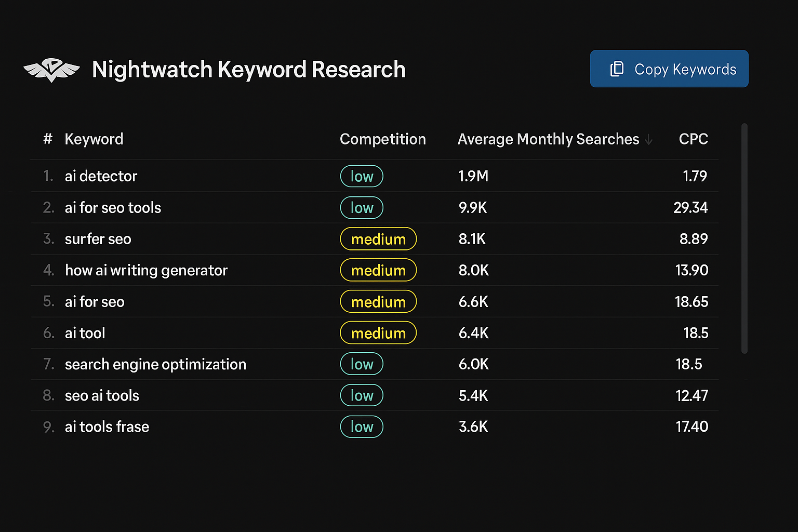Screen dimensions: 798x532
Task: Click the 8.1K searches value
Action: pos(472,239)
